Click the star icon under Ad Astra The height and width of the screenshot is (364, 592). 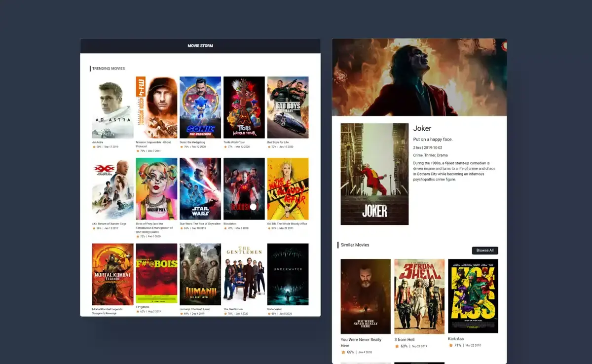(94, 146)
